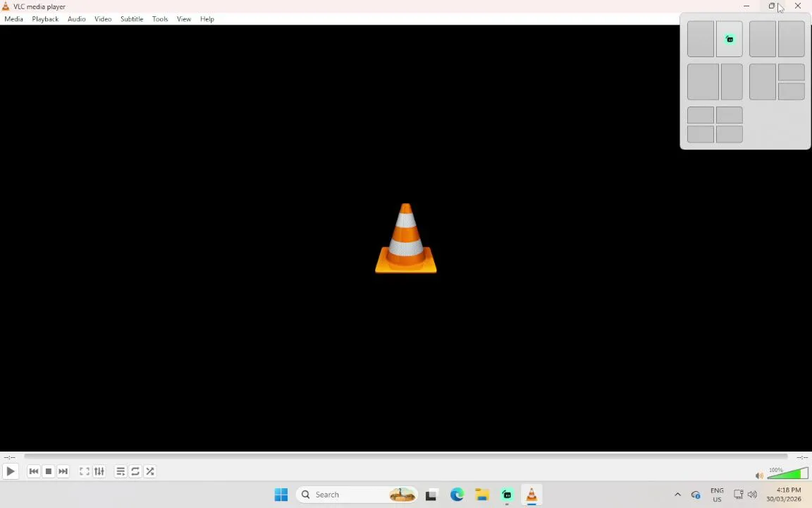Open the Tools menu
This screenshot has width=812, height=508.
(160, 19)
